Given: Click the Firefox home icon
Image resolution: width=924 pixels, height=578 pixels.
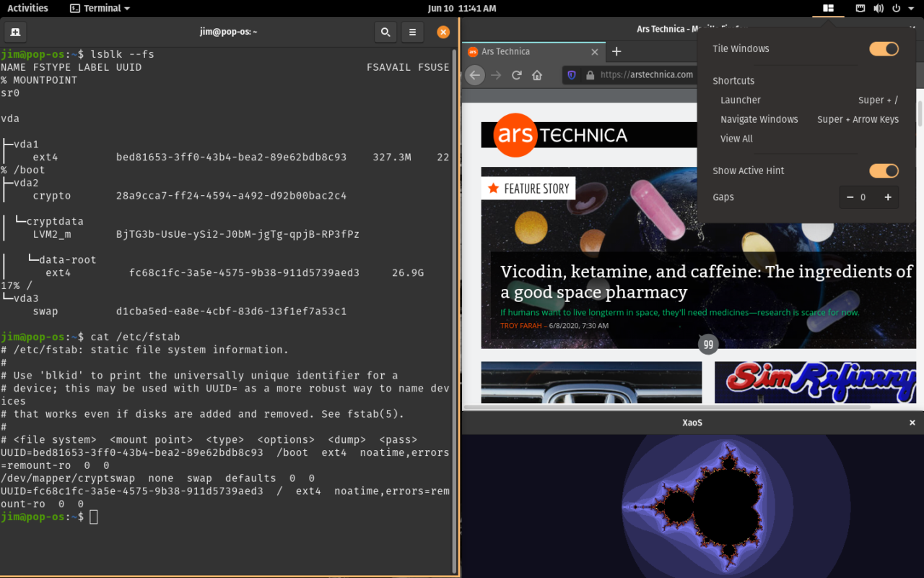Looking at the screenshot, I should [x=537, y=74].
